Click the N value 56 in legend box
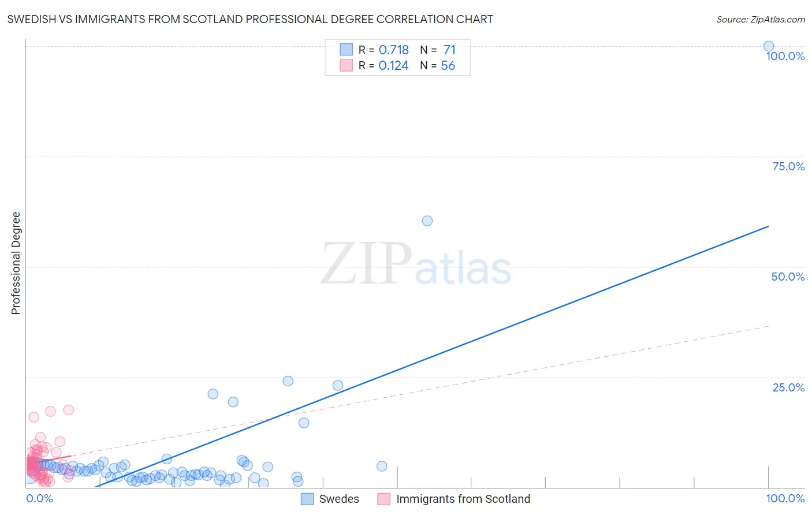 [x=448, y=65]
